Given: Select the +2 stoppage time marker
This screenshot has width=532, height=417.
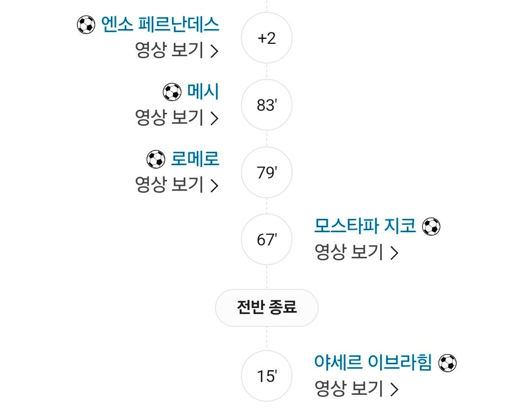Looking at the screenshot, I should pos(267,37).
